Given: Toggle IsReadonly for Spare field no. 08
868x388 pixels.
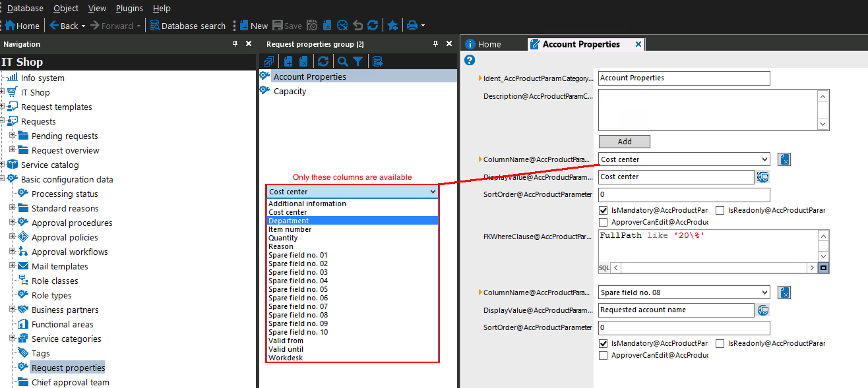Looking at the screenshot, I should pos(720,344).
